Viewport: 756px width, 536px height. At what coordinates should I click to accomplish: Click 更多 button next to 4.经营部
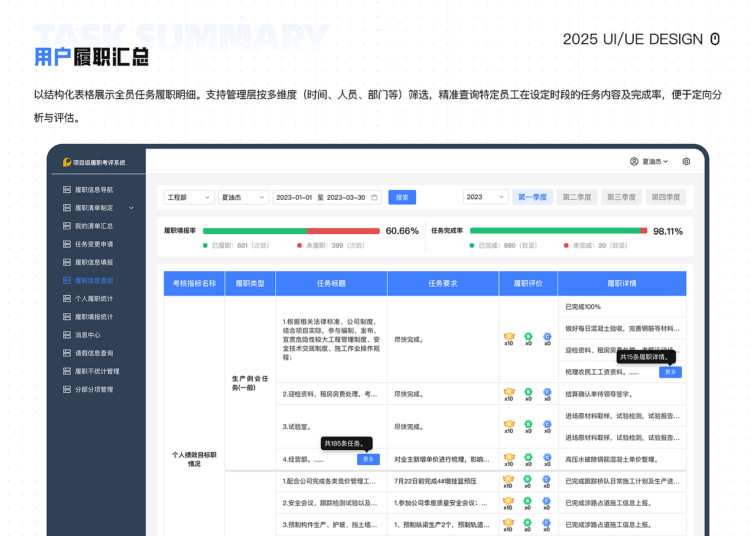(x=369, y=459)
